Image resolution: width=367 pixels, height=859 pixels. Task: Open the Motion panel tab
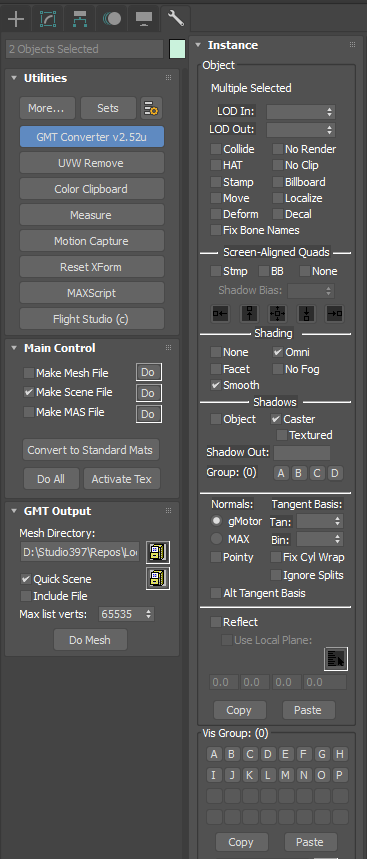pyautogui.click(x=112, y=19)
